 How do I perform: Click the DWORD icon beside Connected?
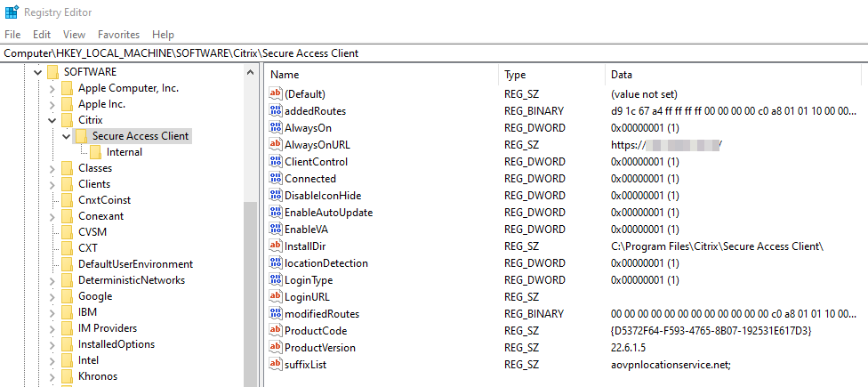tap(275, 178)
